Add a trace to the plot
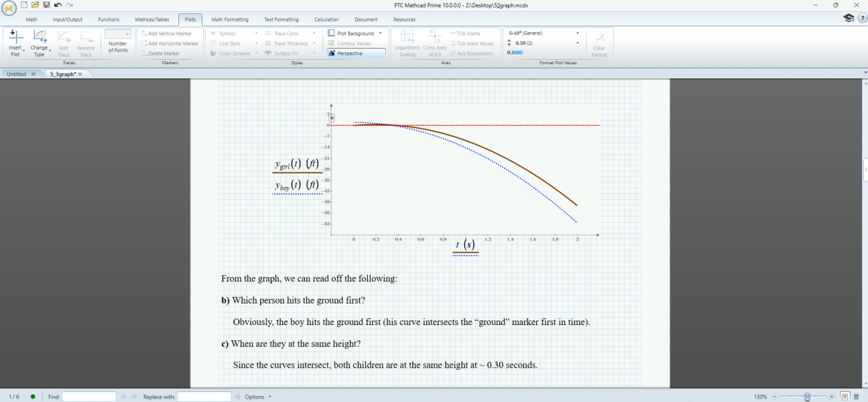This screenshot has width=868, height=402. tap(64, 44)
